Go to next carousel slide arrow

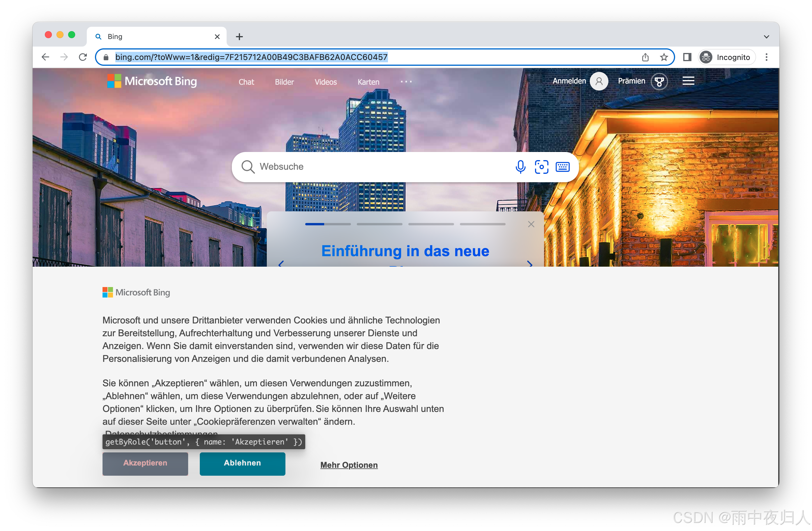pyautogui.click(x=529, y=264)
